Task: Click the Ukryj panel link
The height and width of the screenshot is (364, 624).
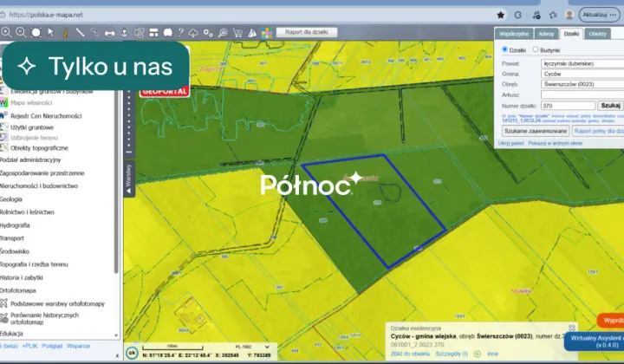Action: 510,143
